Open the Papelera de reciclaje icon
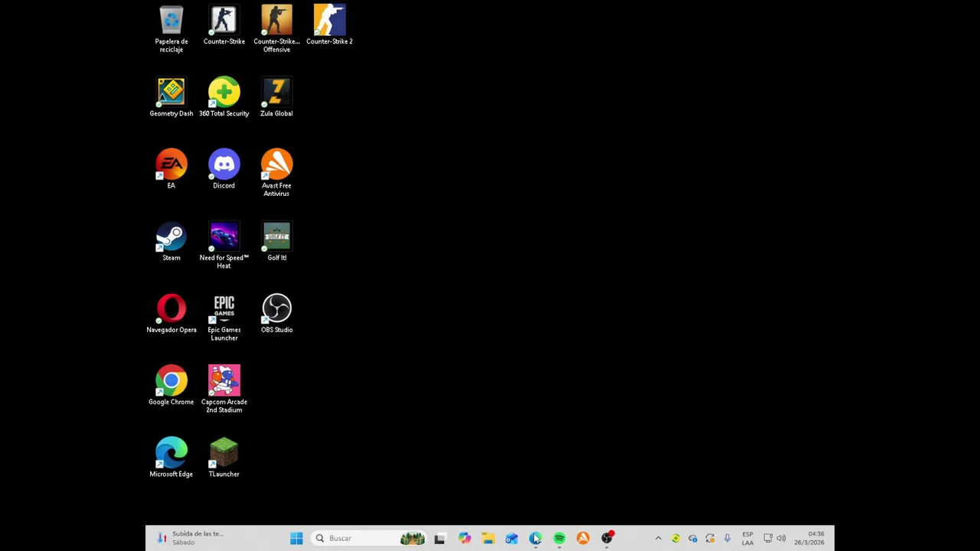The image size is (980, 551). (171, 29)
